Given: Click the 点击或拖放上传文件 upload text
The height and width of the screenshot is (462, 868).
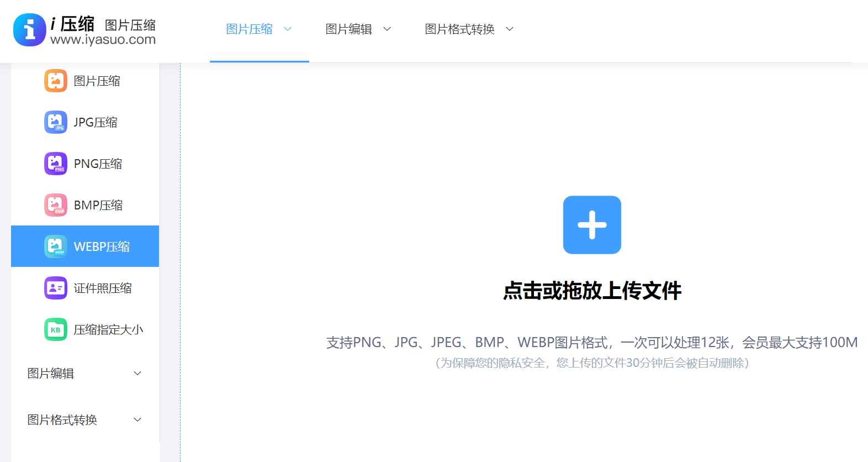Looking at the screenshot, I should (x=592, y=291).
